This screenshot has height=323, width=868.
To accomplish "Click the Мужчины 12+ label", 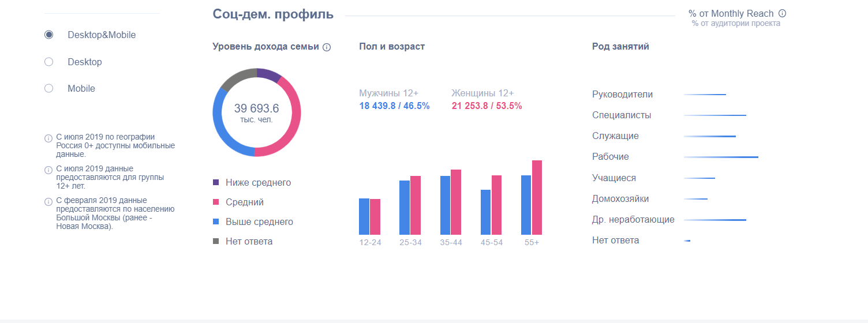I will (388, 93).
